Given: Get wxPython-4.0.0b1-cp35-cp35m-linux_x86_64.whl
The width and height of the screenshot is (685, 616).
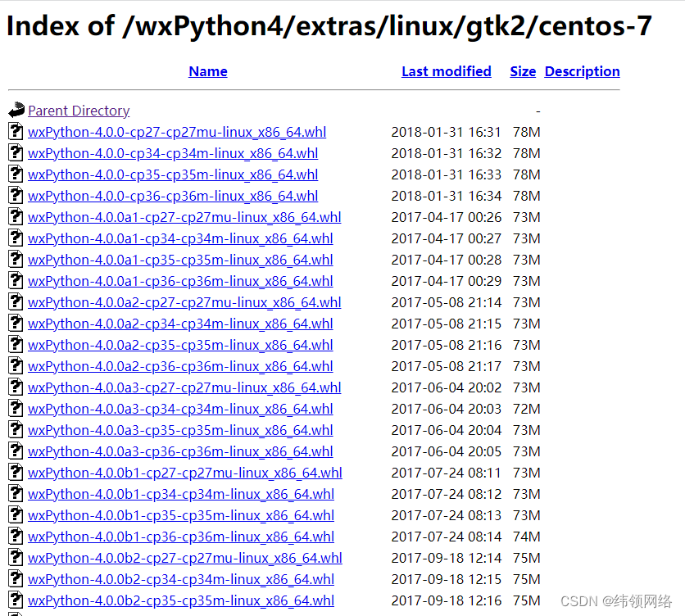Looking at the screenshot, I should tap(181, 515).
